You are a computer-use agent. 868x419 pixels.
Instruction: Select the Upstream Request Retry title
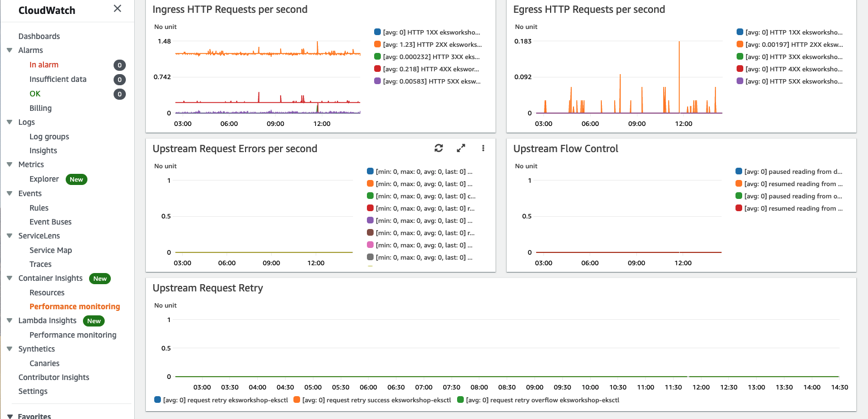[208, 288]
